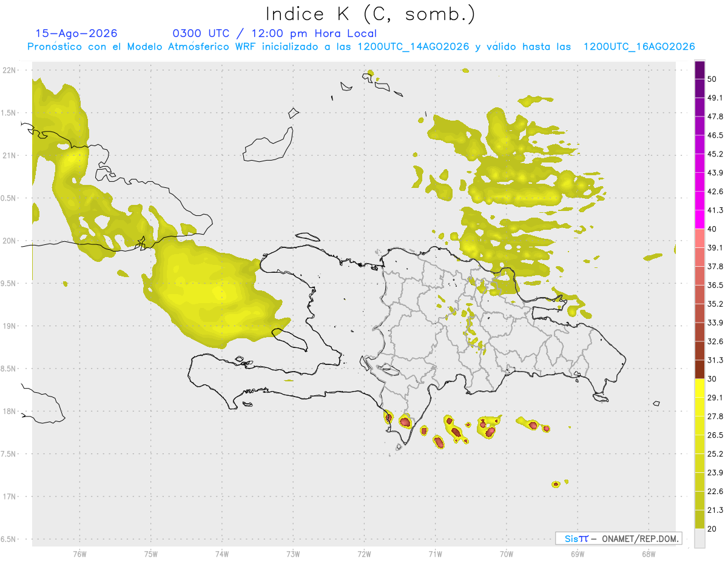Click the "35.2" color bar label

click(x=715, y=304)
